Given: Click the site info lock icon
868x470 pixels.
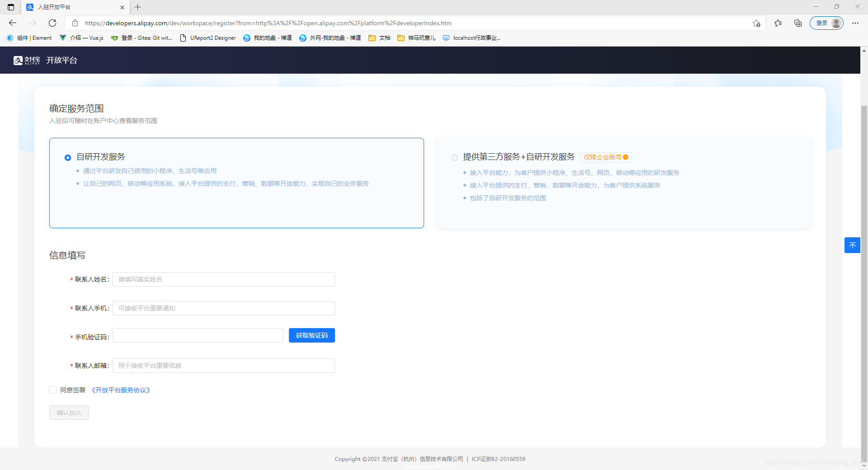Looking at the screenshot, I should point(75,23).
